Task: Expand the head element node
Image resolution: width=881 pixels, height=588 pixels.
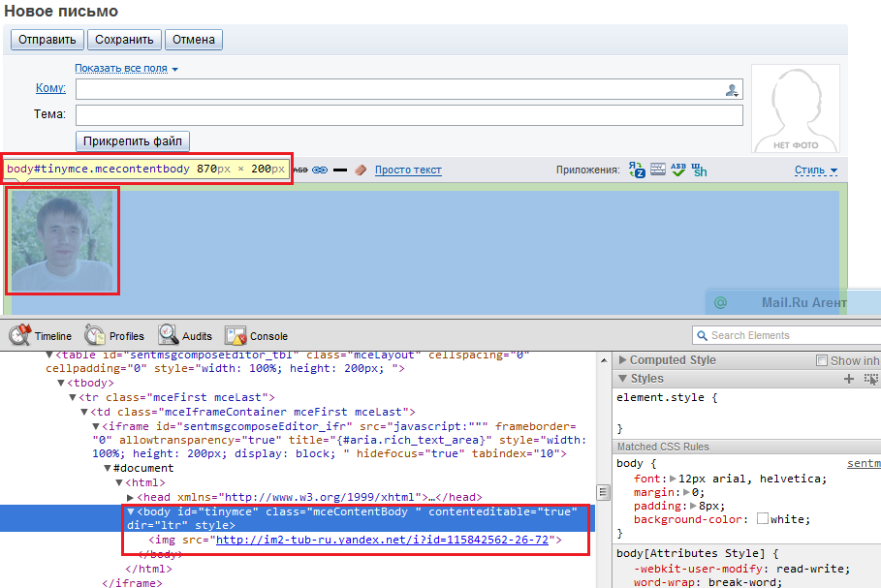Action: 131,497
